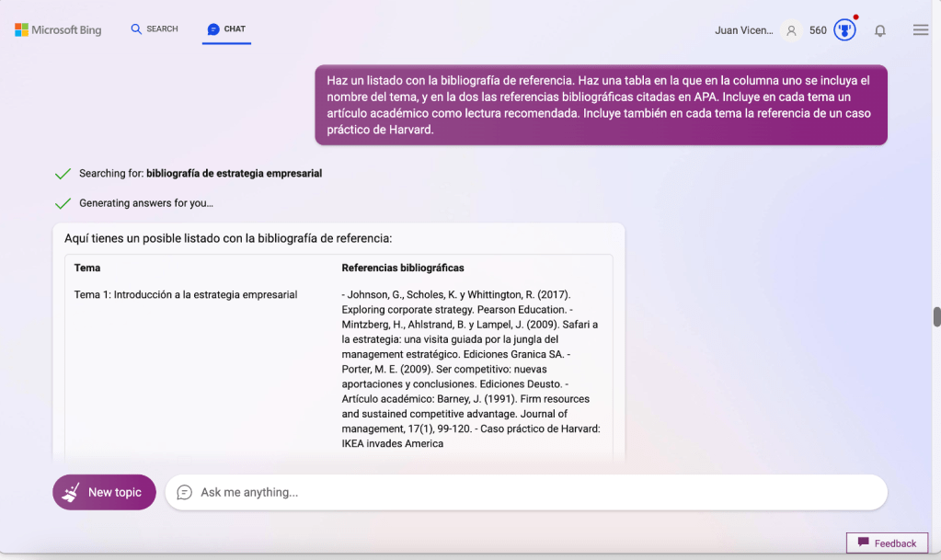Focus the 'Ask me anything...' input field
941x560 pixels.
pyautogui.click(x=534, y=492)
